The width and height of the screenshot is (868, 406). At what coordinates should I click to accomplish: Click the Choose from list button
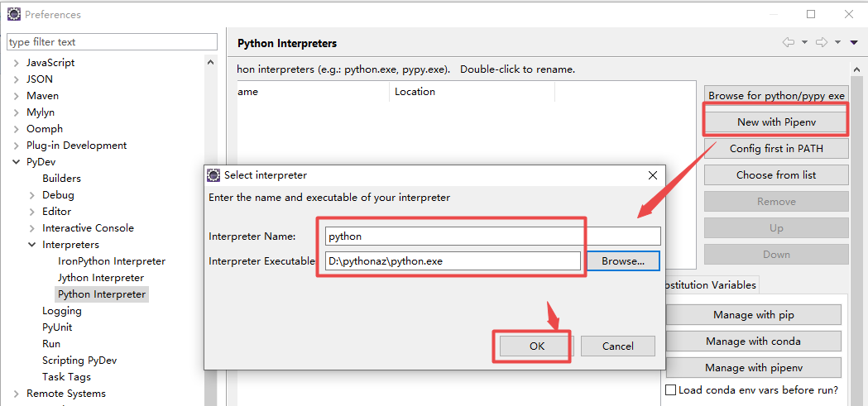[776, 174]
